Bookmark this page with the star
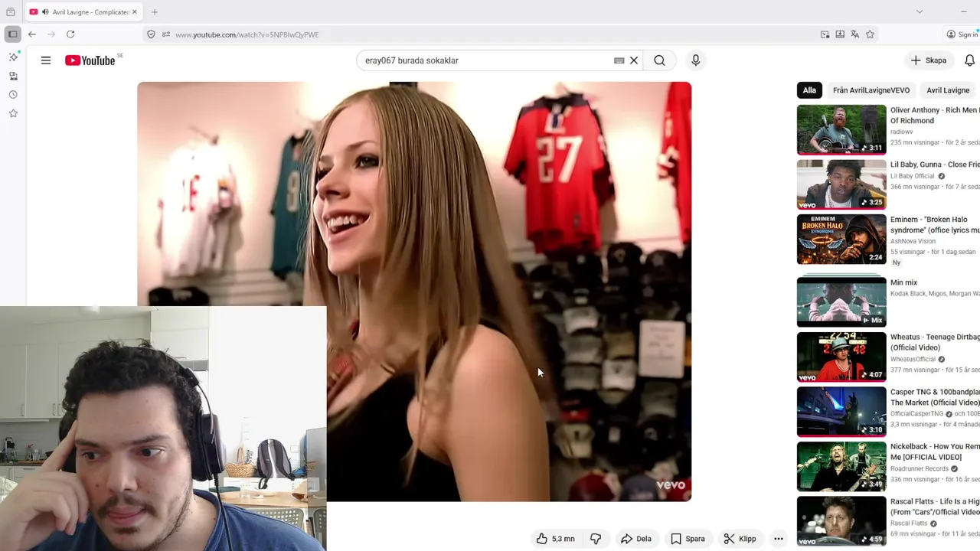The image size is (980, 551). (x=870, y=34)
